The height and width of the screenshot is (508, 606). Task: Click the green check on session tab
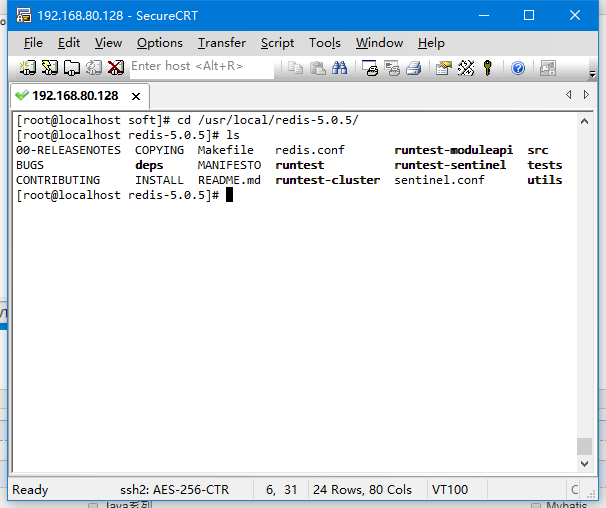[x=22, y=95]
